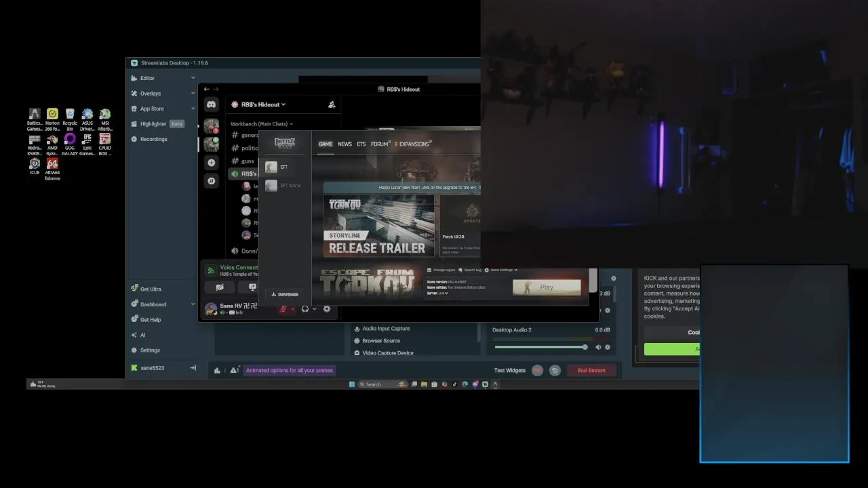Expand the App Store menu chevron
868x488 pixels.
point(193,108)
